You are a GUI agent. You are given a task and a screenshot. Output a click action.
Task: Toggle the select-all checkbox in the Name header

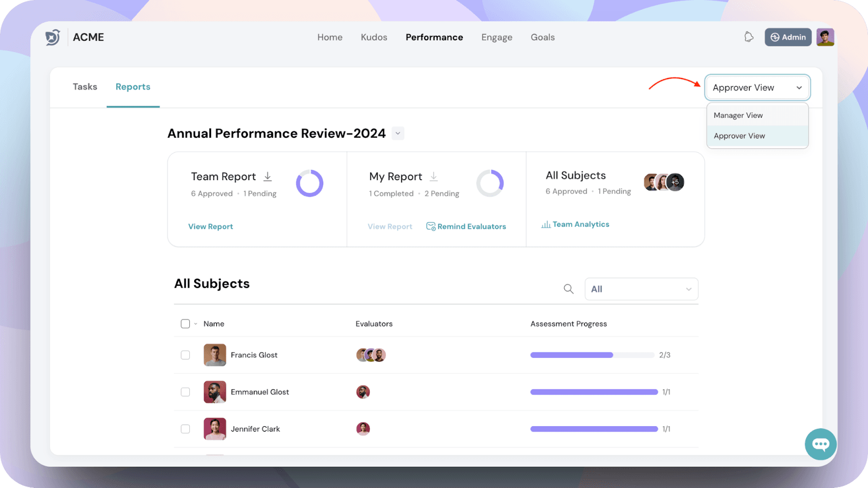click(x=186, y=324)
